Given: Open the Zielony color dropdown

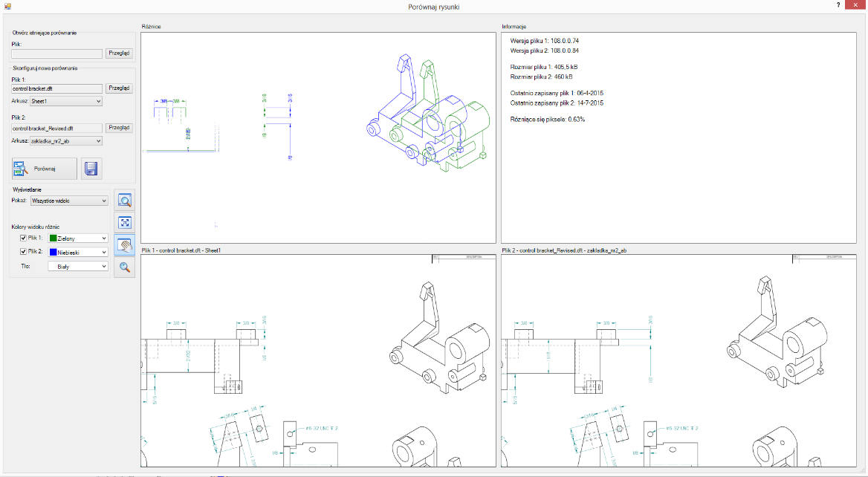Looking at the screenshot, I should click(78, 238).
